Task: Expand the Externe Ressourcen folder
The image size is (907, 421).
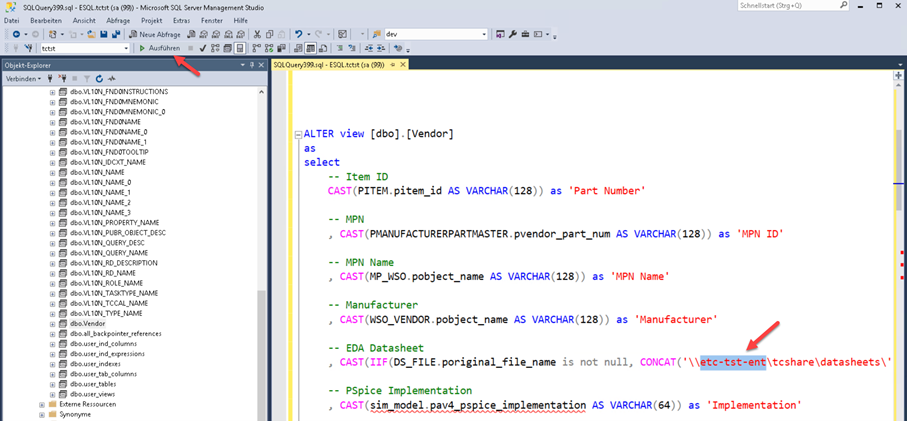Action: tap(42, 403)
